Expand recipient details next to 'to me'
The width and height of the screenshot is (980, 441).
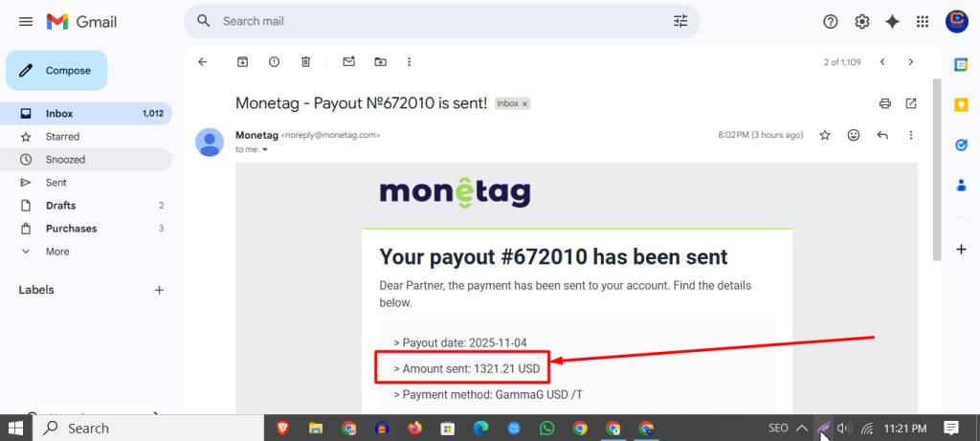point(264,150)
